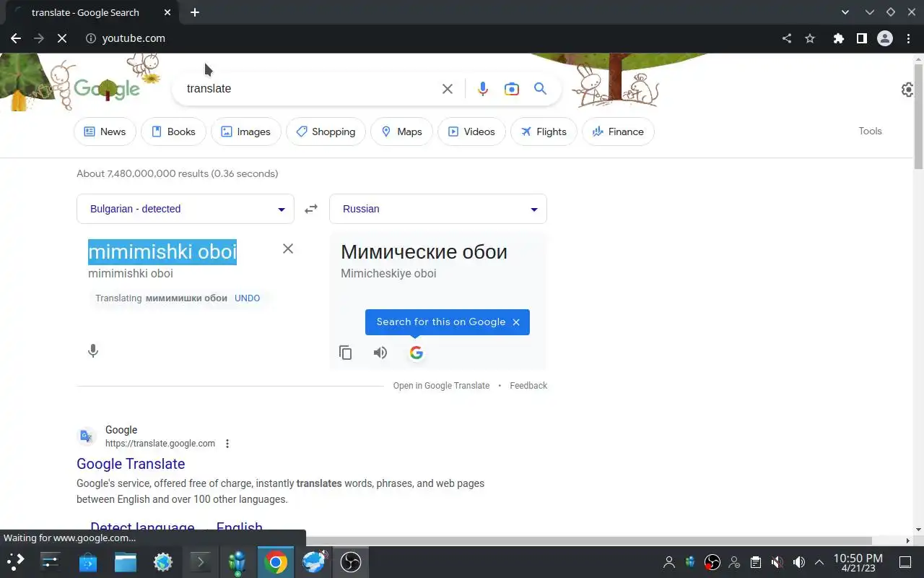This screenshot has height=578, width=924.
Task: Open the Google Translate result title
Action: (x=131, y=464)
